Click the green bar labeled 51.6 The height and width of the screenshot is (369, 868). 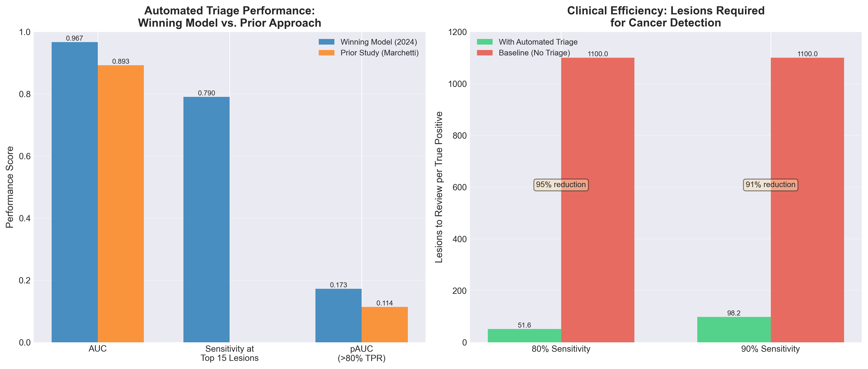click(x=524, y=335)
